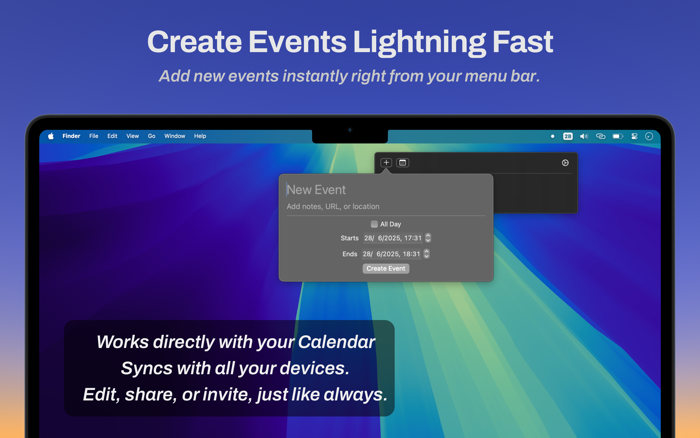Image resolution: width=700 pixels, height=438 pixels.
Task: Click the circular icon at the menu bar's far right
Action: (649, 136)
